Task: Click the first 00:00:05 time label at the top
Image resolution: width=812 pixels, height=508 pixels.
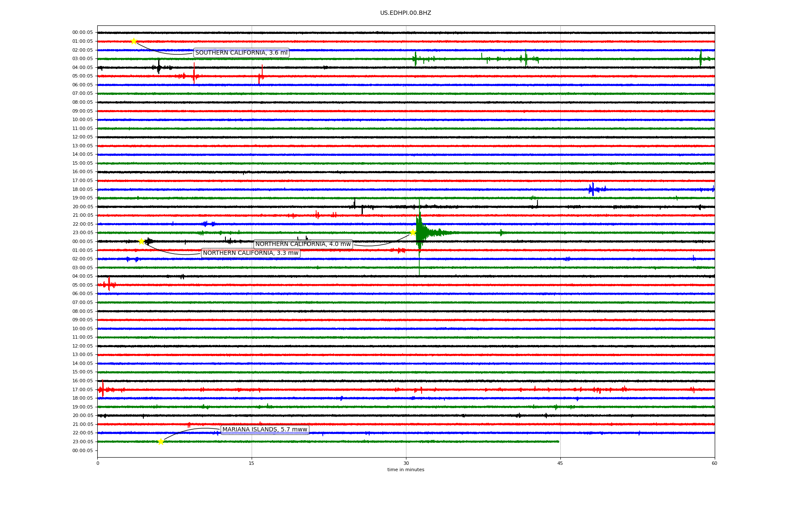Action: coord(82,33)
